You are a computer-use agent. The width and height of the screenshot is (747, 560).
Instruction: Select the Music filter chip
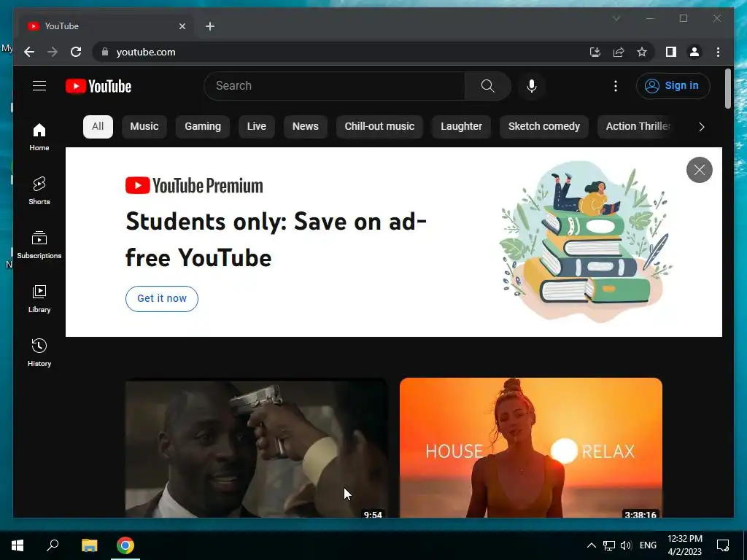click(144, 127)
